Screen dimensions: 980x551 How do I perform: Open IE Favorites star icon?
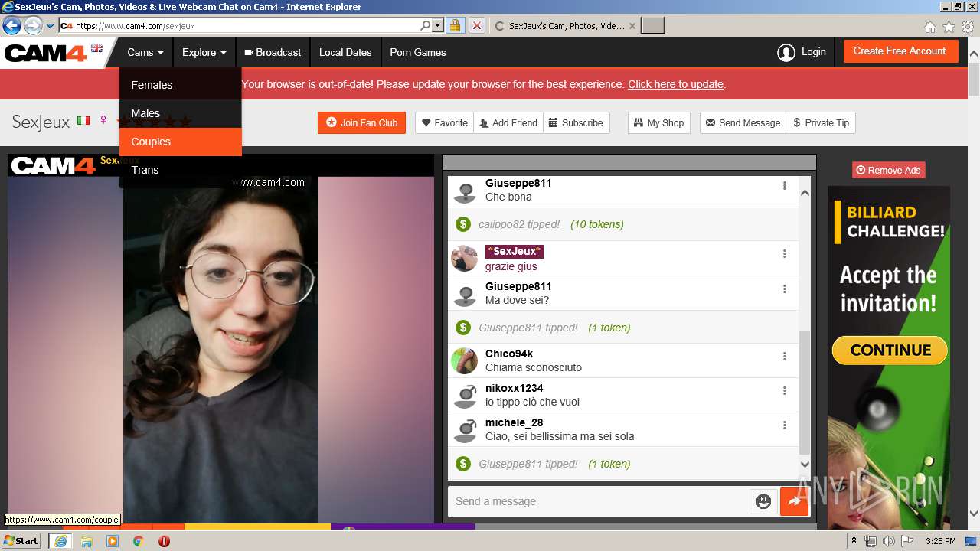pos(949,27)
